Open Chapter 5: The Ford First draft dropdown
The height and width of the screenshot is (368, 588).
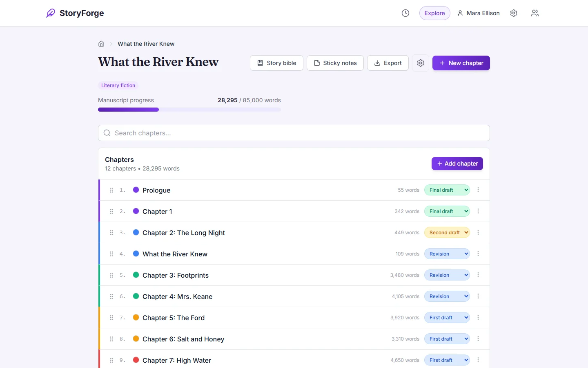pos(447,318)
